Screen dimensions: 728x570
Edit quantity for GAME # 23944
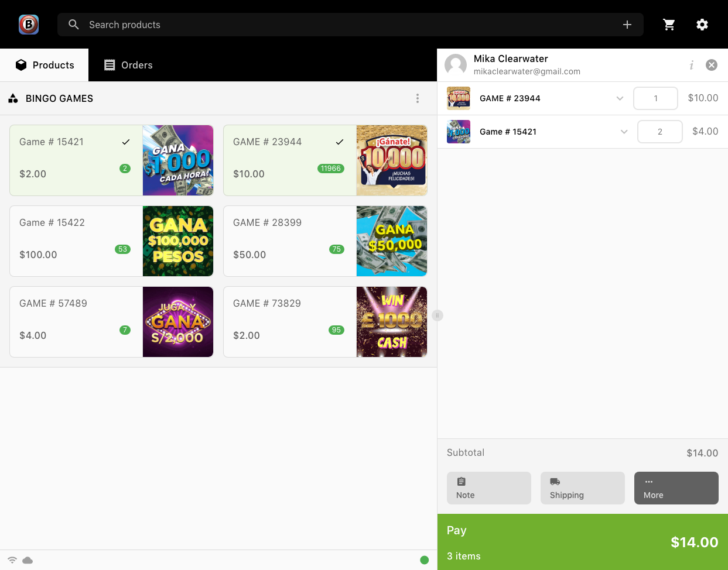[655, 98]
